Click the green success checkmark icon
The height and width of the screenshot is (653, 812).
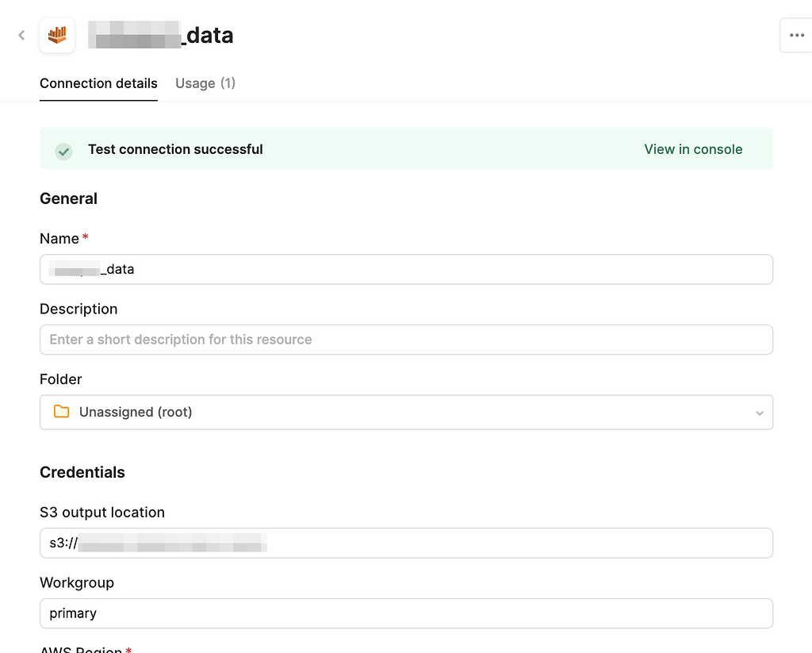pyautogui.click(x=63, y=151)
